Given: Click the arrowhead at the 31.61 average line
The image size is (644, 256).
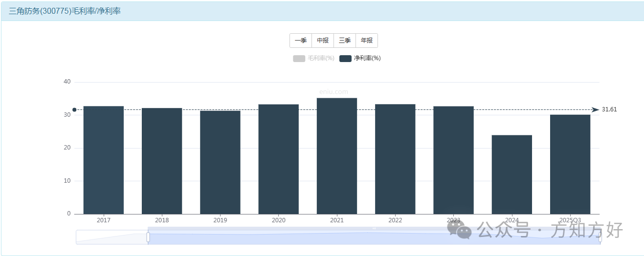Looking at the screenshot, I should [595, 110].
